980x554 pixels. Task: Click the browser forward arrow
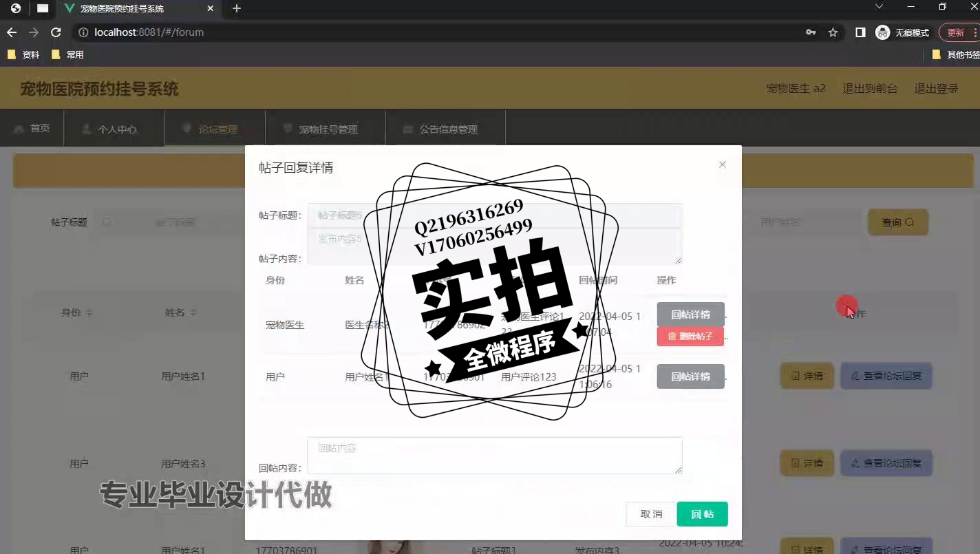pos(34,32)
